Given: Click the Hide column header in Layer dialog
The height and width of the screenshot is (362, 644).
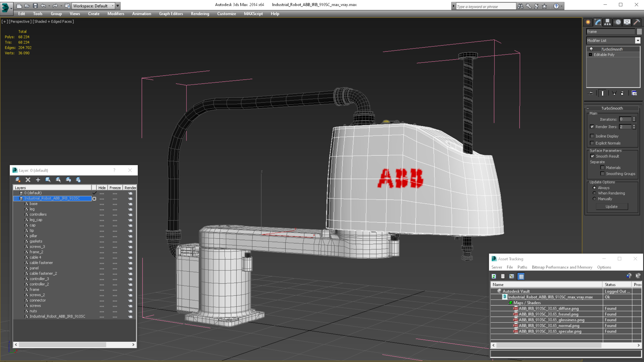Looking at the screenshot, I should point(102,188).
